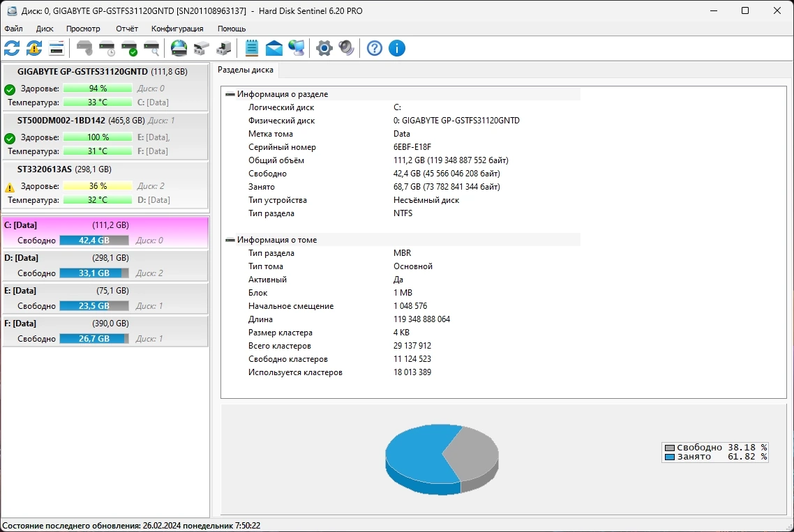Click the 33 °C temperature bar
Viewport: 794px width, 532px height.
tap(98, 102)
